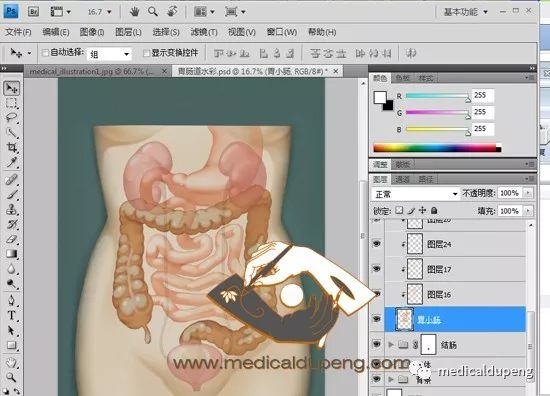Select the Eraser tool
Screen dimensions: 550x396
pos(12,239)
